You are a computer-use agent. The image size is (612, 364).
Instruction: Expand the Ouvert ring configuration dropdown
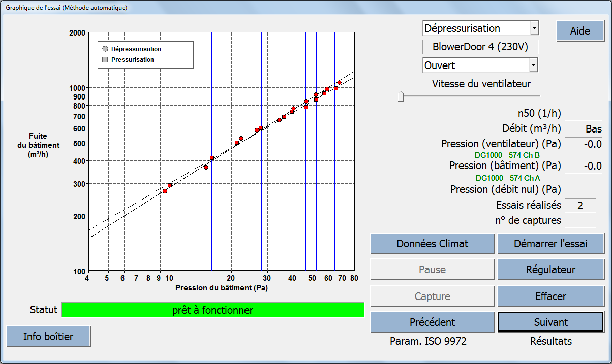533,65
